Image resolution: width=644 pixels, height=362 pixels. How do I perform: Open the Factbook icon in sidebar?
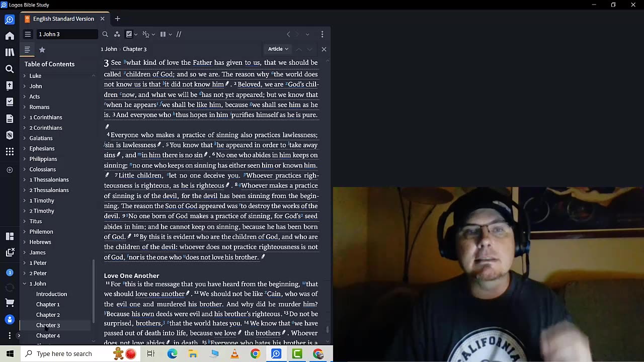[x=10, y=85]
